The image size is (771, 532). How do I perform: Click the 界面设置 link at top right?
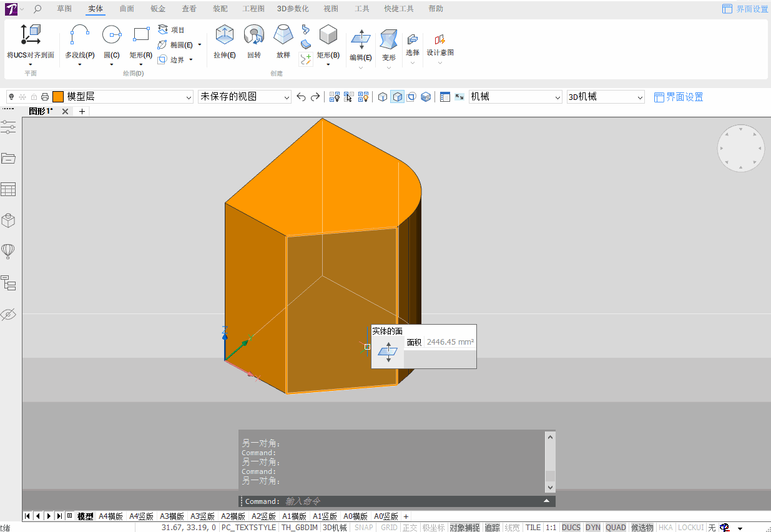click(x=745, y=9)
